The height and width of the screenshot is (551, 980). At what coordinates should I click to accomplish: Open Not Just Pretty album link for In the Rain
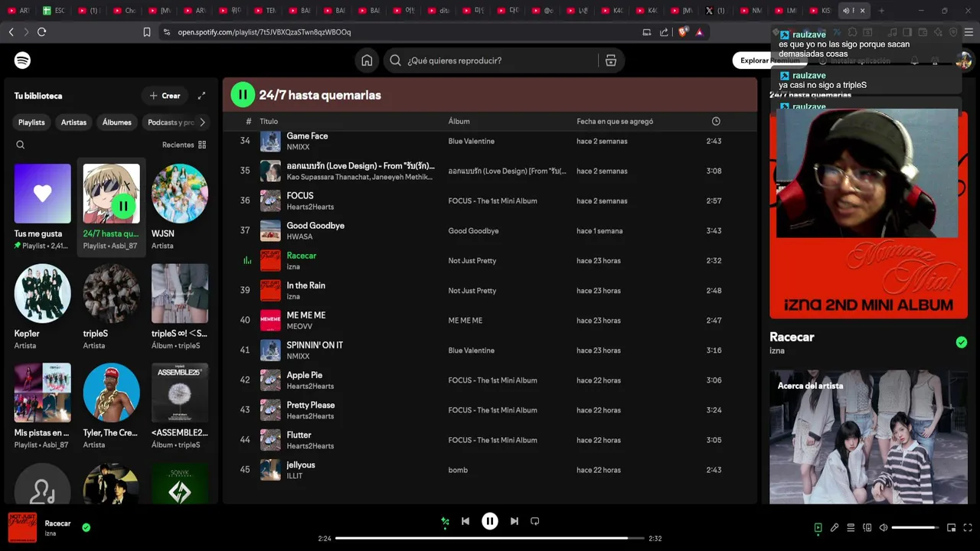(x=472, y=291)
